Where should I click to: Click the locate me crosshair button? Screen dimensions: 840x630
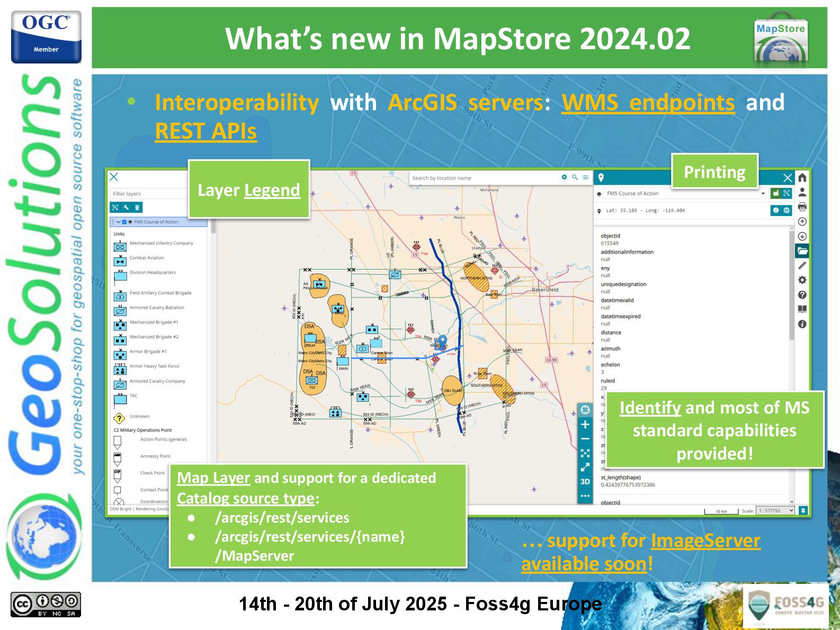tap(585, 410)
